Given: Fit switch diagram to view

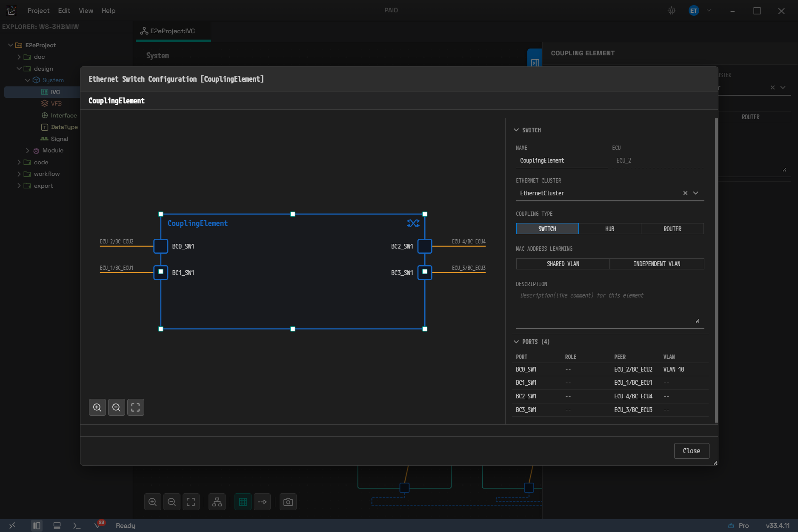Looking at the screenshot, I should pyautogui.click(x=135, y=407).
